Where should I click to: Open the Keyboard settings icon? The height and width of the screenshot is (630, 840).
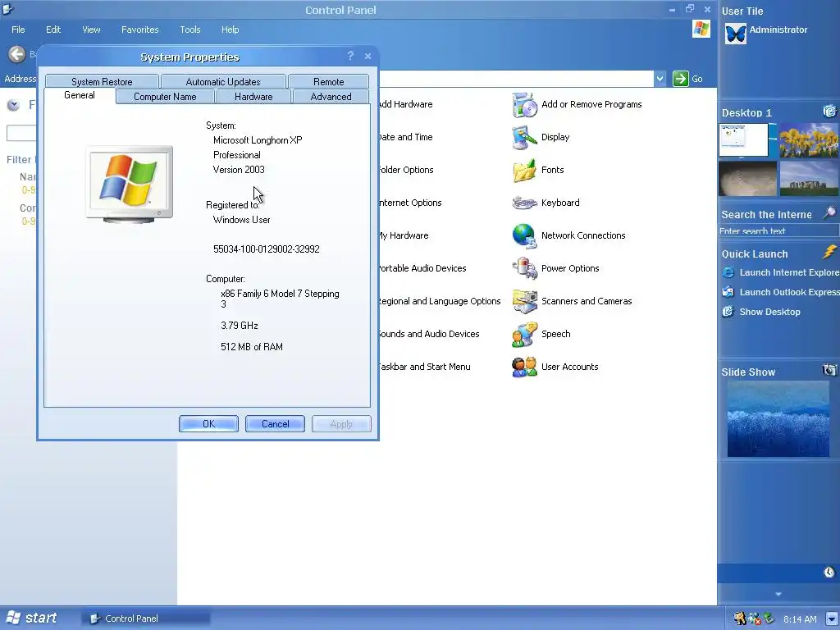(x=524, y=203)
